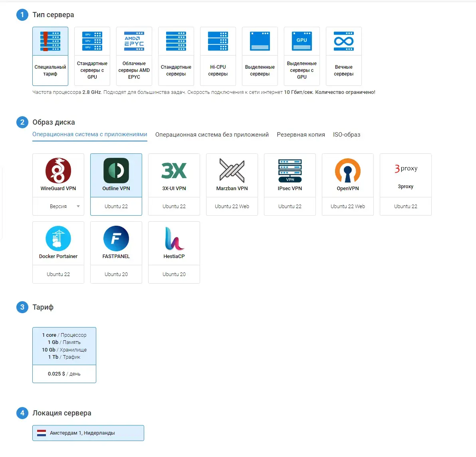
Task: Select Ubuntu 22 under IPsec VPN
Action: pos(290,207)
